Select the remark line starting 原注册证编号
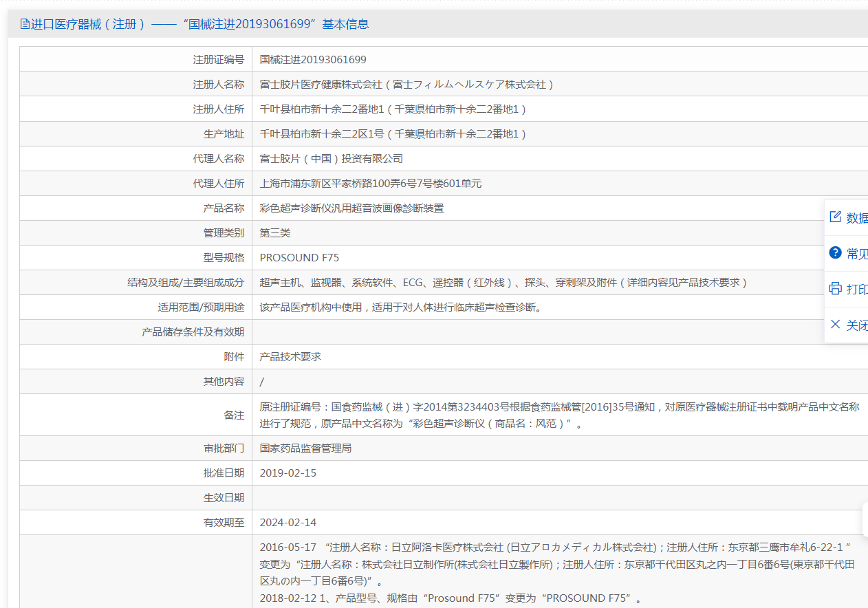 [x=560, y=407]
